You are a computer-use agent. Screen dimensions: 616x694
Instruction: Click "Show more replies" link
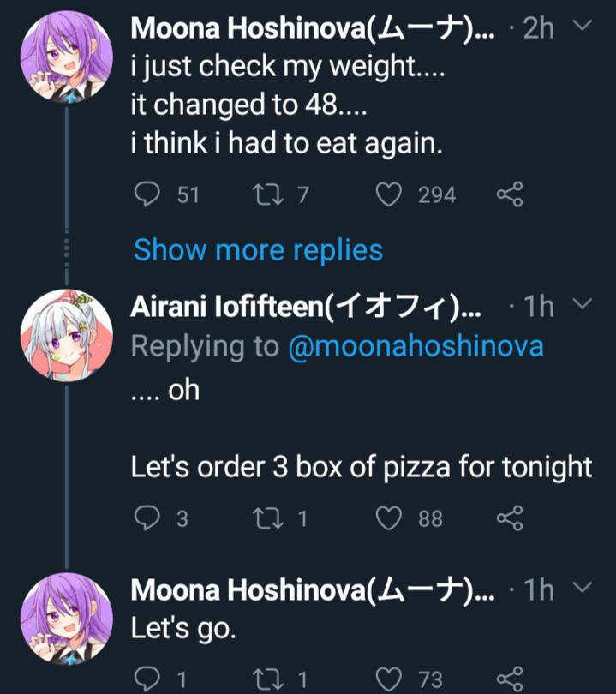[258, 249]
